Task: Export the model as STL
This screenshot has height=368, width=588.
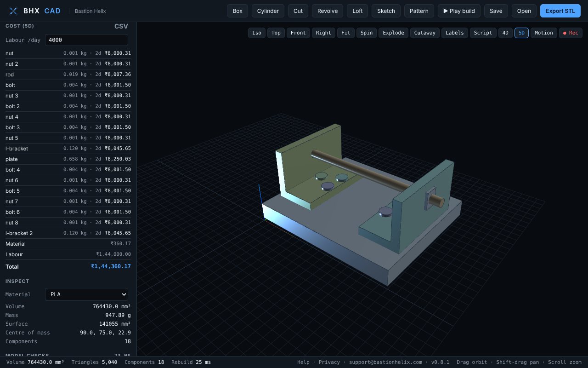Action: pos(560,11)
